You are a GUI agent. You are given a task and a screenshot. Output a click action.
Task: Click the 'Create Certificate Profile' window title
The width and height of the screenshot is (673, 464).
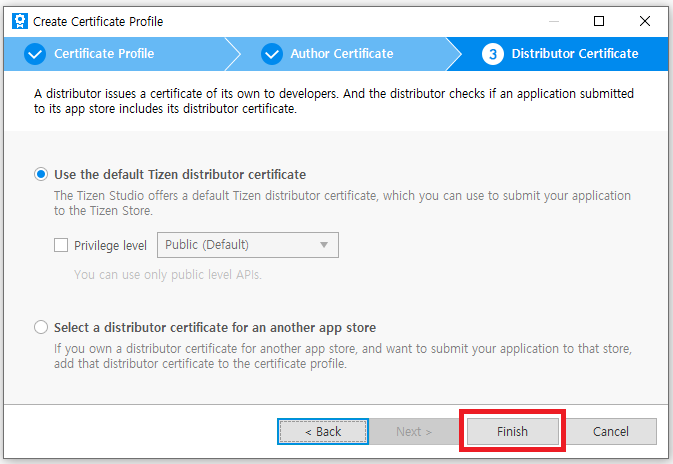98,21
